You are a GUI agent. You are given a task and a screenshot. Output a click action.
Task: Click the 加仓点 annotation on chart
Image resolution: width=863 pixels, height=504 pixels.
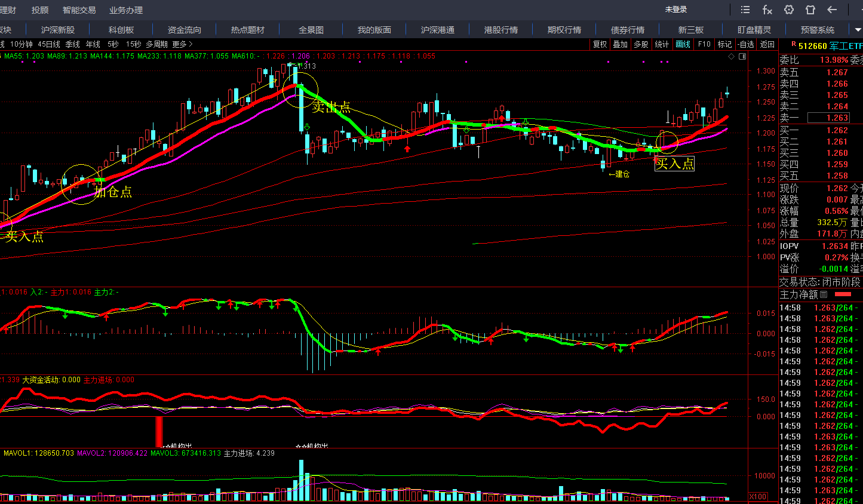pos(113,192)
